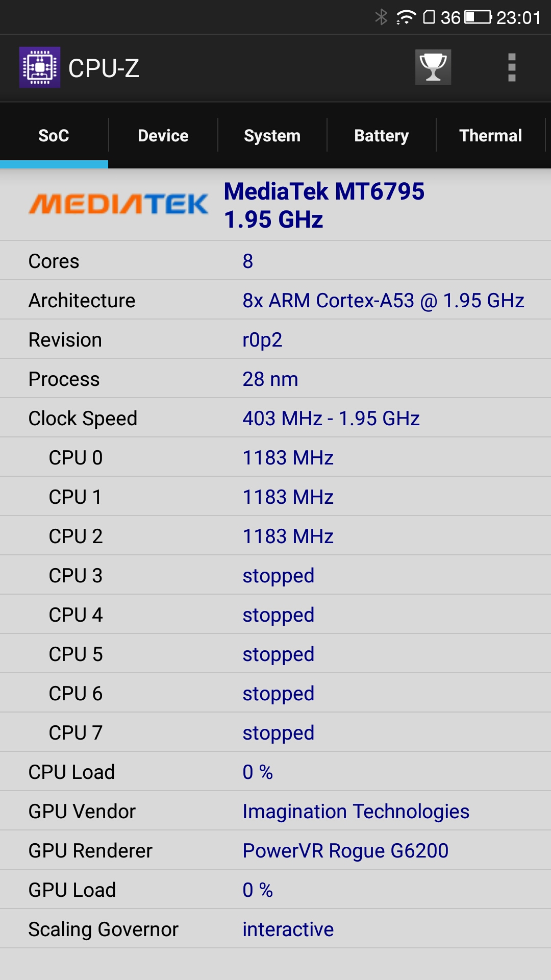Open the three-dot overflow menu

[512, 67]
